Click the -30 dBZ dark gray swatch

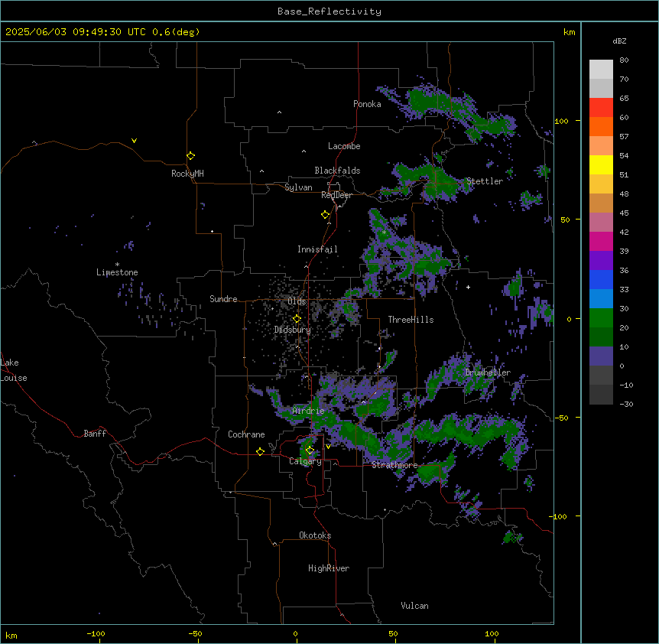coord(601,395)
